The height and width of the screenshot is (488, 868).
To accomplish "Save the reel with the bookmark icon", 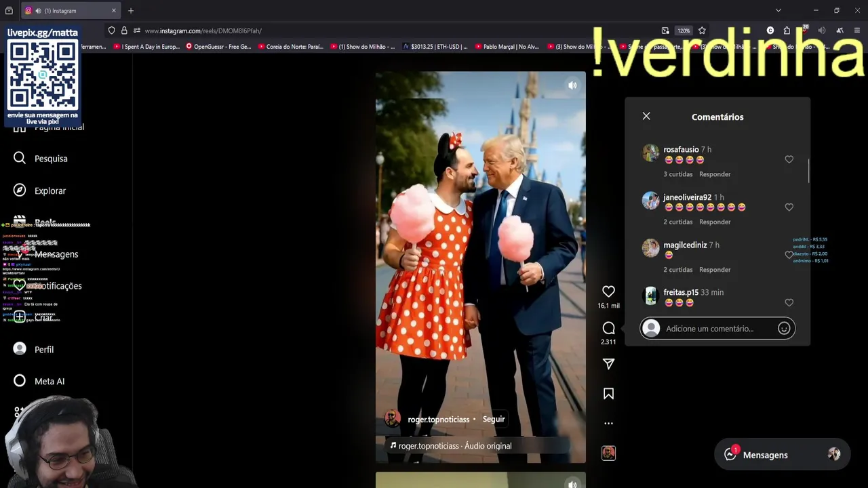I will pos(608,394).
